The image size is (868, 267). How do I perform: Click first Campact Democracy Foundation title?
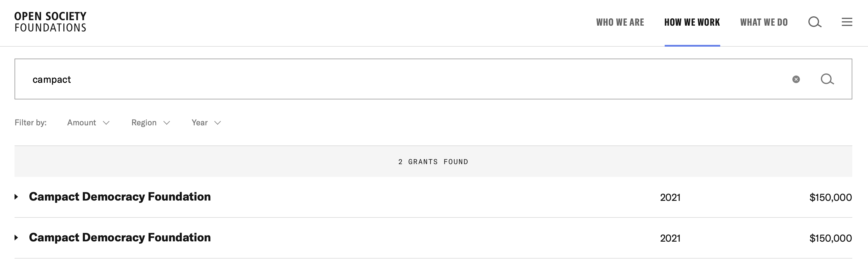pos(120,197)
